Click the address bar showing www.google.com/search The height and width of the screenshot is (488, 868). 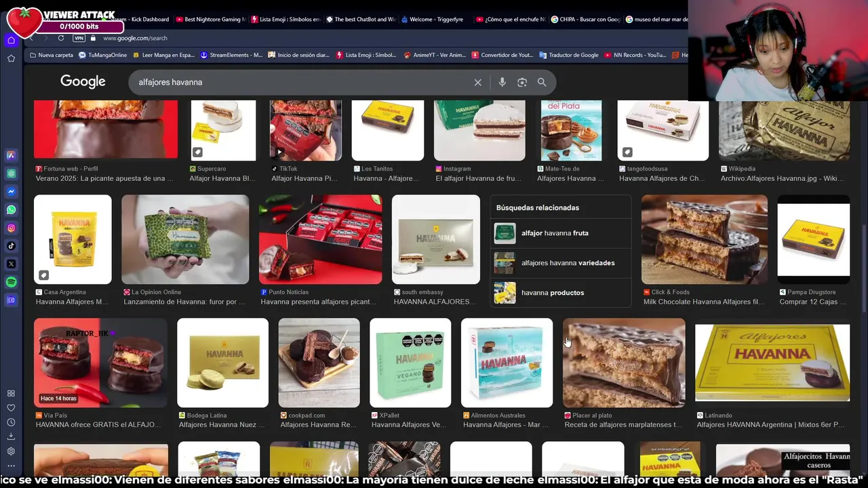tap(135, 38)
